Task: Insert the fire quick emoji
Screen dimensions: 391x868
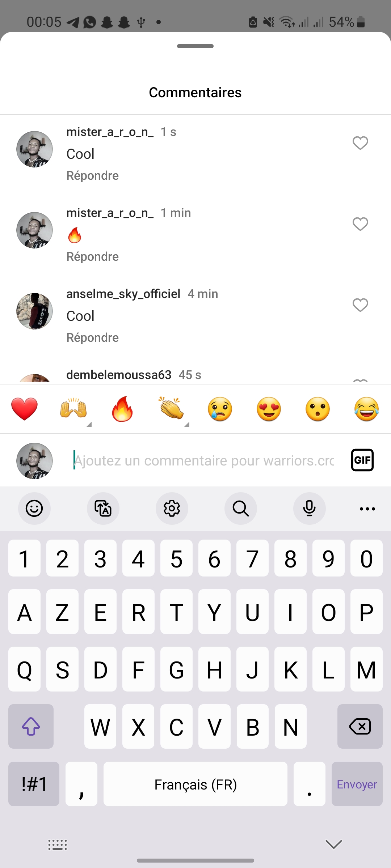Action: click(x=122, y=409)
